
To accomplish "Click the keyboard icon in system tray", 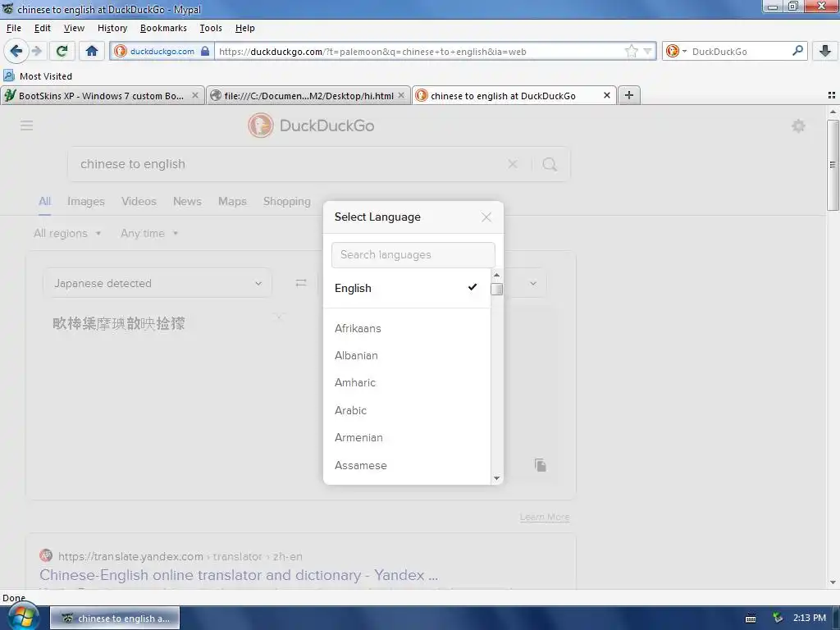I will (x=751, y=619).
